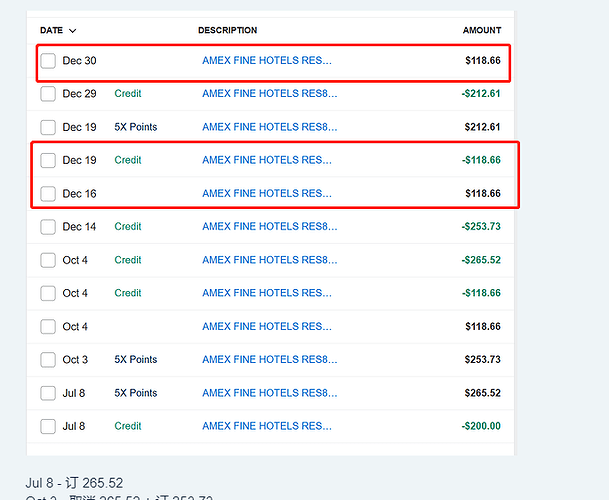Open the Dec 30 AMEX Fine Hotels link
Image resolution: width=609 pixels, height=500 pixels.
coord(266,61)
